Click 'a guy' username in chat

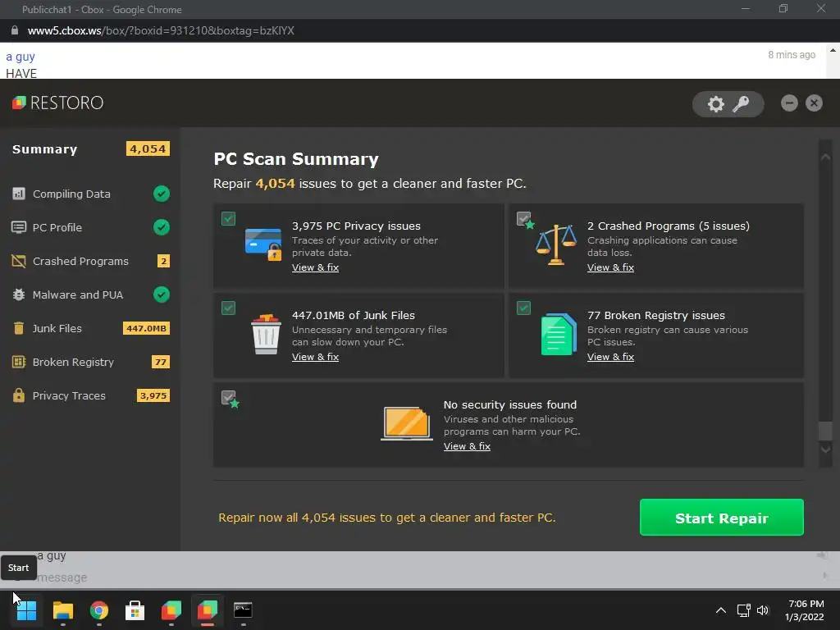click(x=21, y=57)
